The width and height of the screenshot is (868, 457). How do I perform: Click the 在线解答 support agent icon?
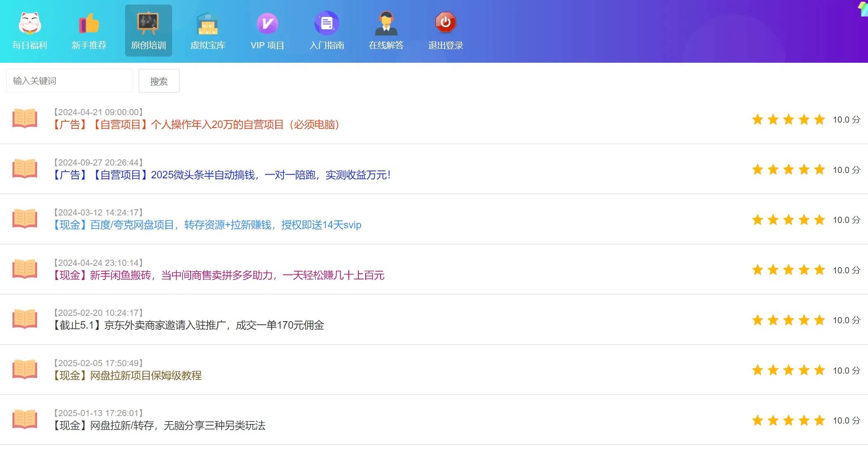[386, 23]
